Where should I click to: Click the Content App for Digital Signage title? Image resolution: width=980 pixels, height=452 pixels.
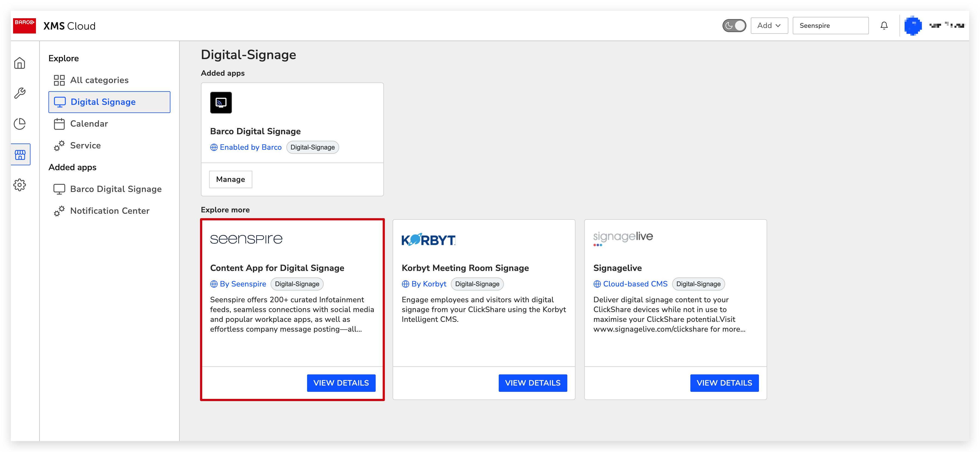277,268
